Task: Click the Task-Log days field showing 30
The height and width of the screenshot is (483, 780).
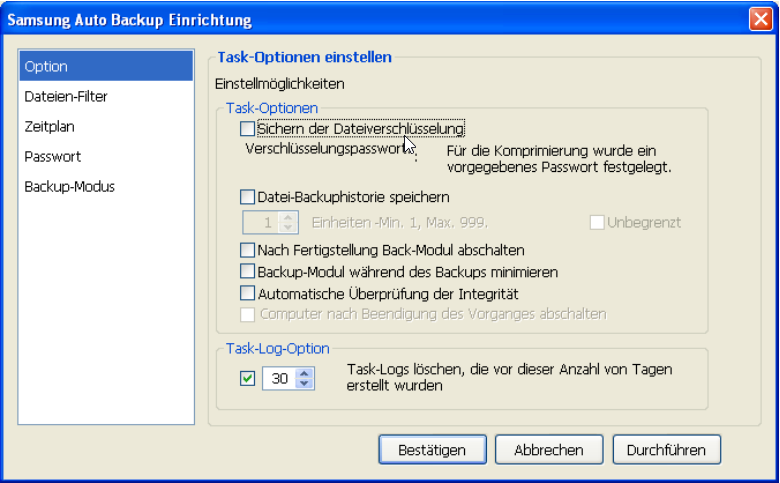Action: 279,379
